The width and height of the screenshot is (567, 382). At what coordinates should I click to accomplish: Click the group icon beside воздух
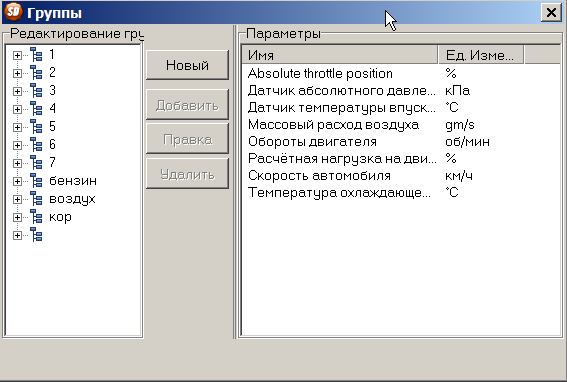pyautogui.click(x=36, y=199)
